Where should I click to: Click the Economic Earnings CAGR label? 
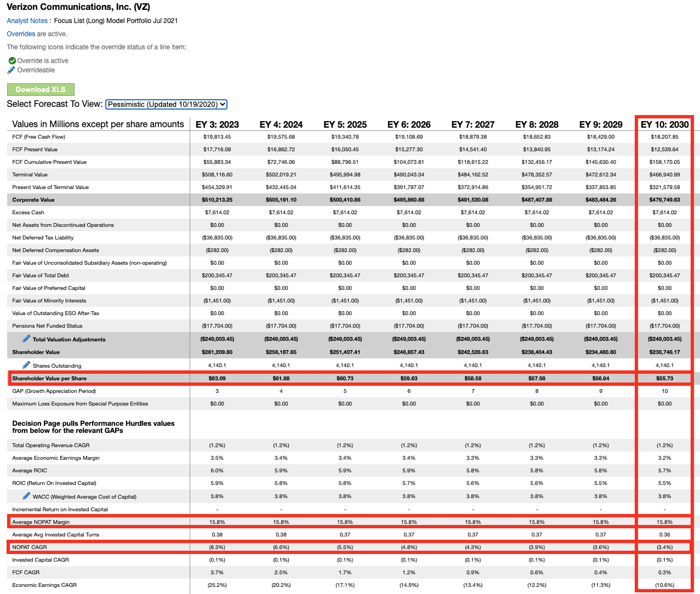click(x=44, y=585)
